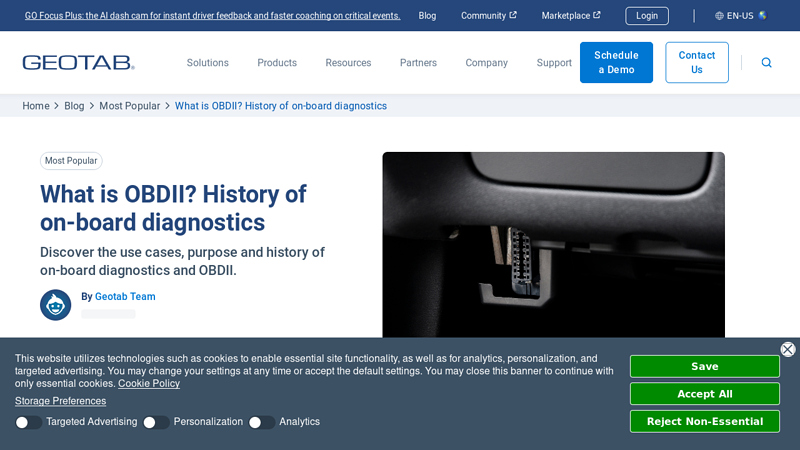Viewport: 800px width, 450px height.
Task: Go to Most Popular in breadcrumb
Action: click(x=130, y=106)
